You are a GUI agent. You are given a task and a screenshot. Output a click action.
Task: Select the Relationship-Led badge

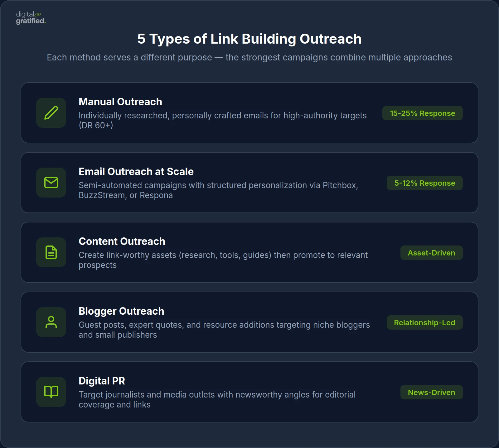click(424, 322)
